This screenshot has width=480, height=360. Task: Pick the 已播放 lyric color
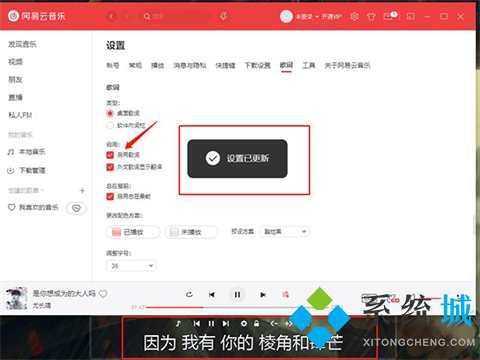click(133, 232)
